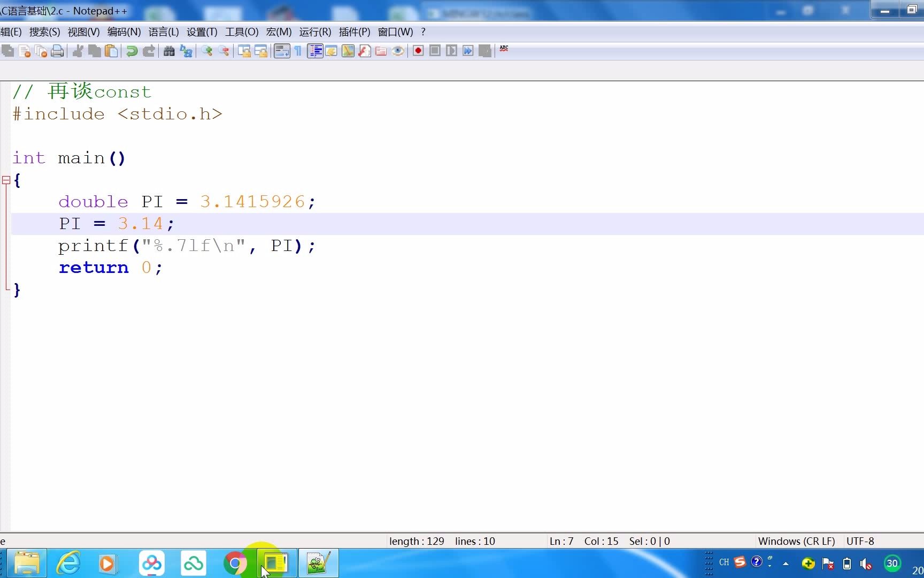Collapse the main function fold marker
Screen dimensions: 924x578
pos(6,180)
